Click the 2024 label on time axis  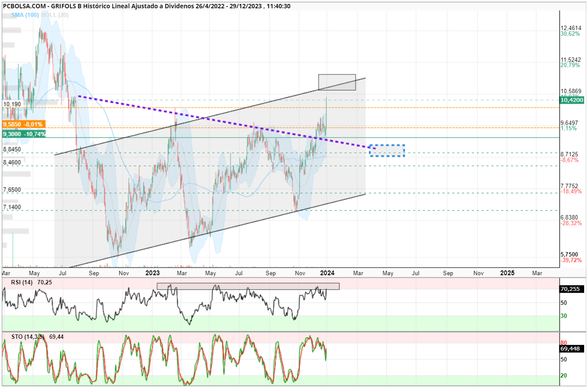pyautogui.click(x=327, y=273)
